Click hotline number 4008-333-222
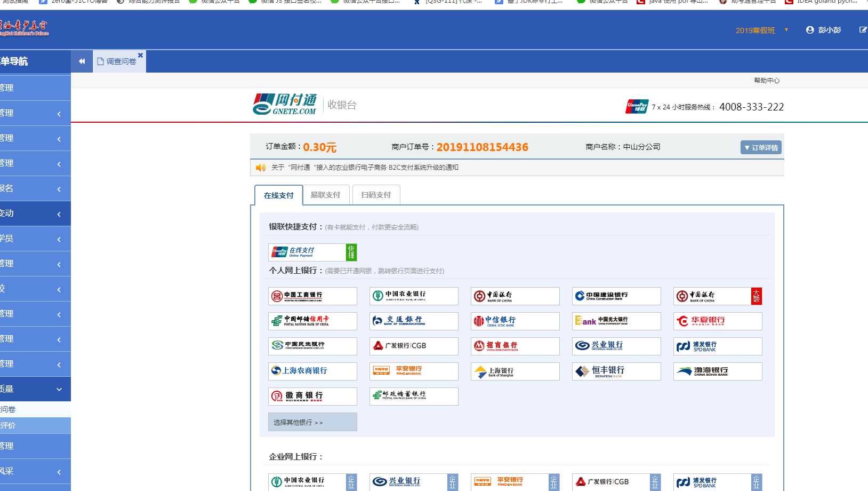868x491 pixels. [x=751, y=107]
